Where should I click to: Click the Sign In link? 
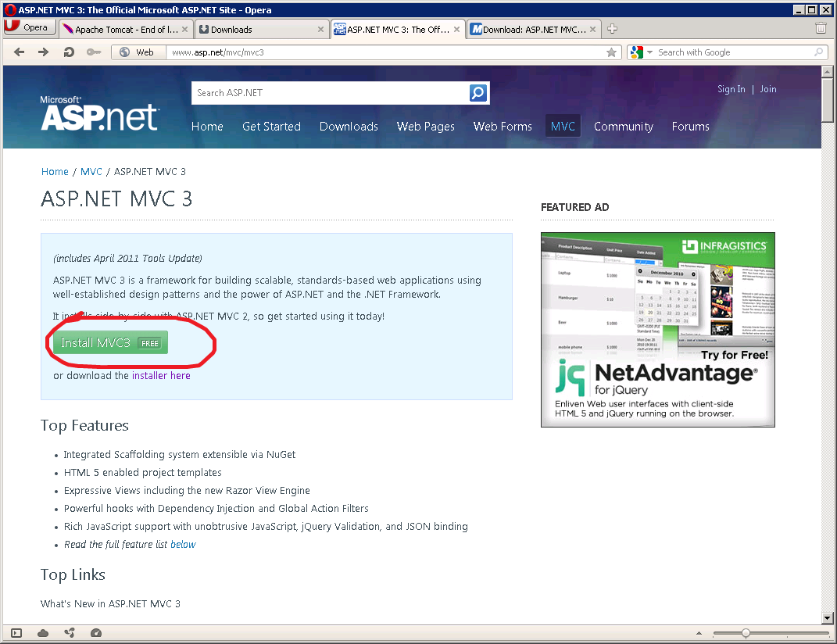[x=731, y=89]
